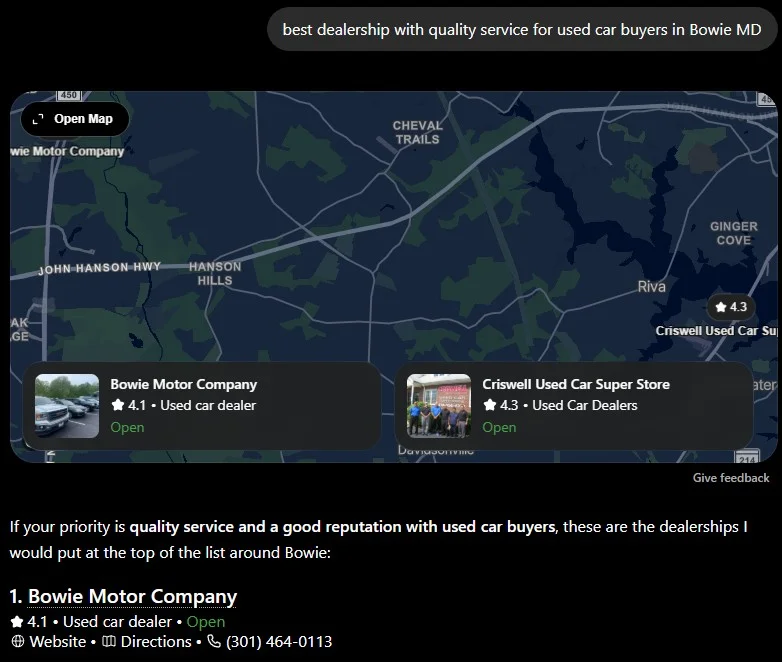Click the phone icon beside the number
This screenshot has width=782, height=662.
click(214, 642)
